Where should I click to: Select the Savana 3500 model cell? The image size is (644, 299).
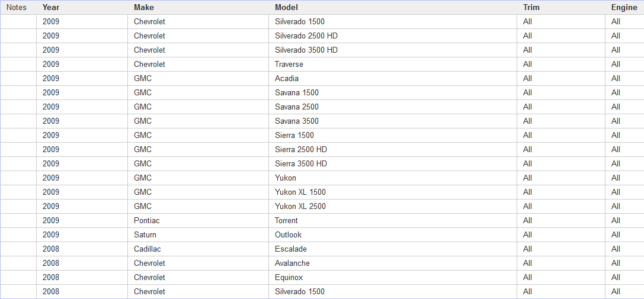[x=393, y=121]
